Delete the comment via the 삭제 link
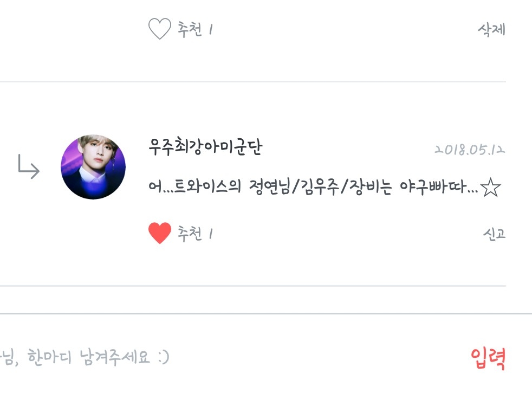This screenshot has height=399, width=532. pos(491,29)
